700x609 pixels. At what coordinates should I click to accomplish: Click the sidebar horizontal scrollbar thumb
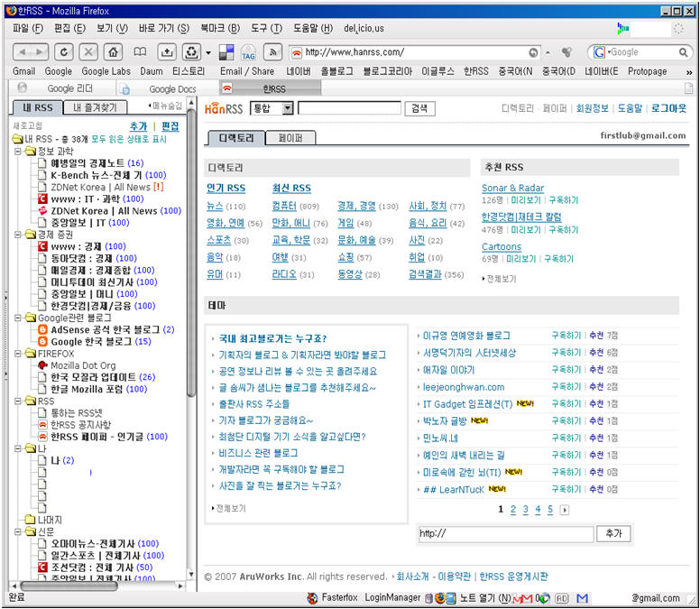coord(69,586)
